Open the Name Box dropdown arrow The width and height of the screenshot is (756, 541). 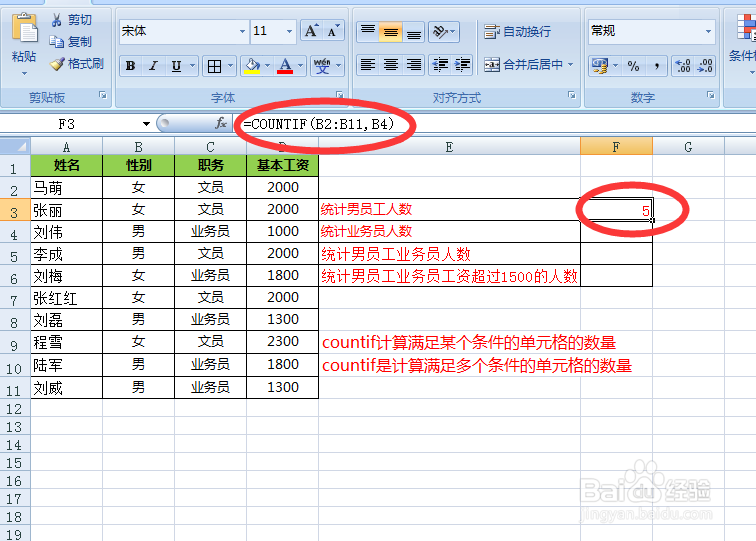[146, 124]
